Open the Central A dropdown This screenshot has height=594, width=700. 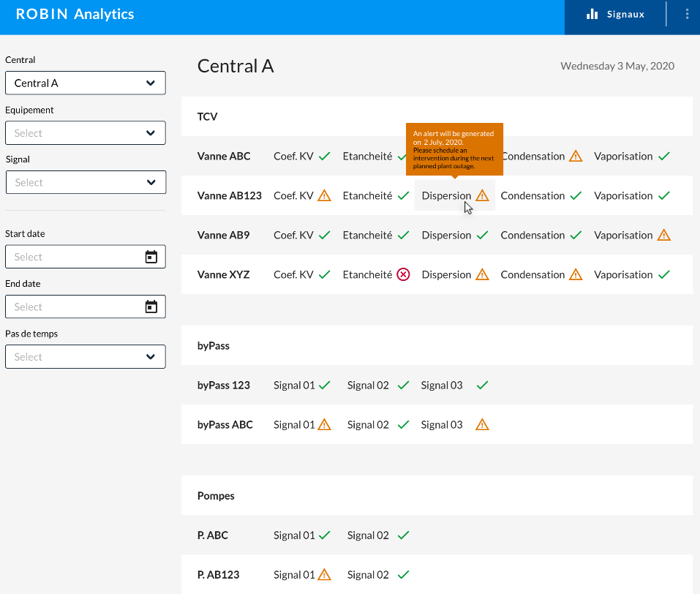click(86, 83)
